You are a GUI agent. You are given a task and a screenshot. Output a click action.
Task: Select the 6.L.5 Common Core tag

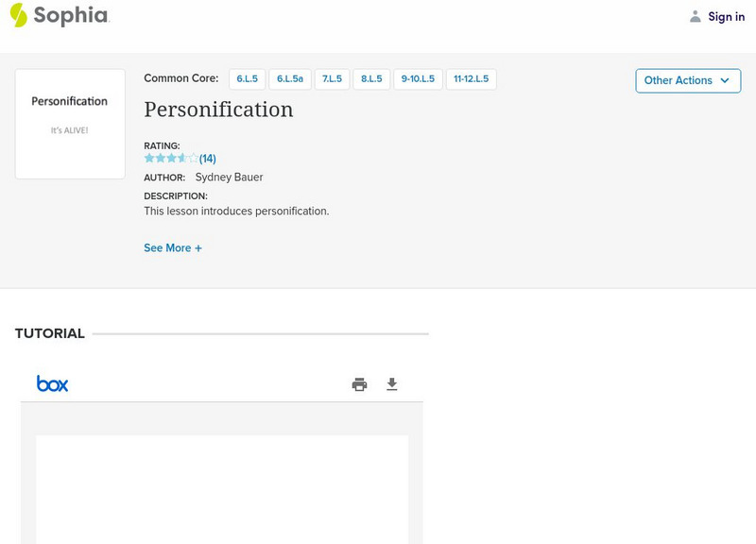248,79
